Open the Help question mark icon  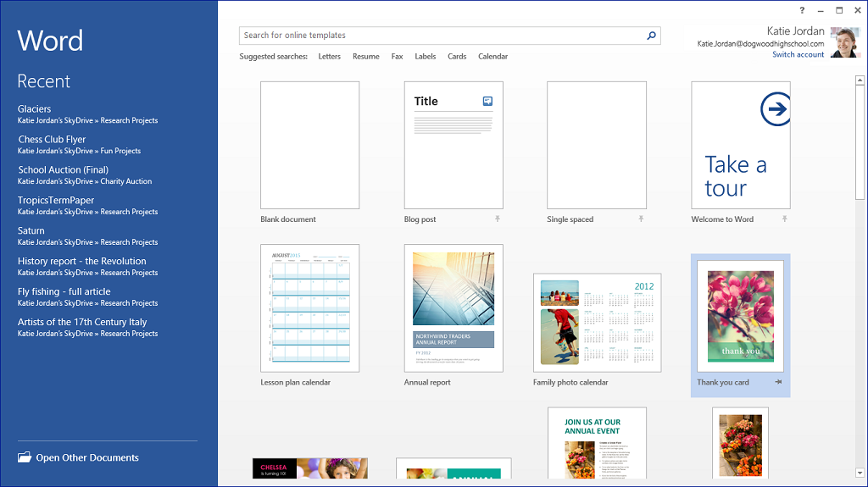pos(802,10)
